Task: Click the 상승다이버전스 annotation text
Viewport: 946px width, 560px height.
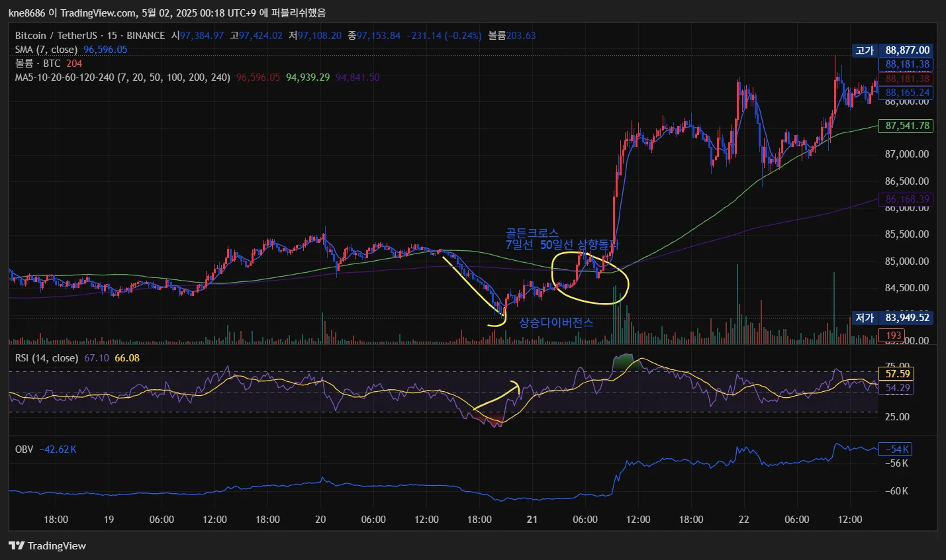Action: point(556,322)
